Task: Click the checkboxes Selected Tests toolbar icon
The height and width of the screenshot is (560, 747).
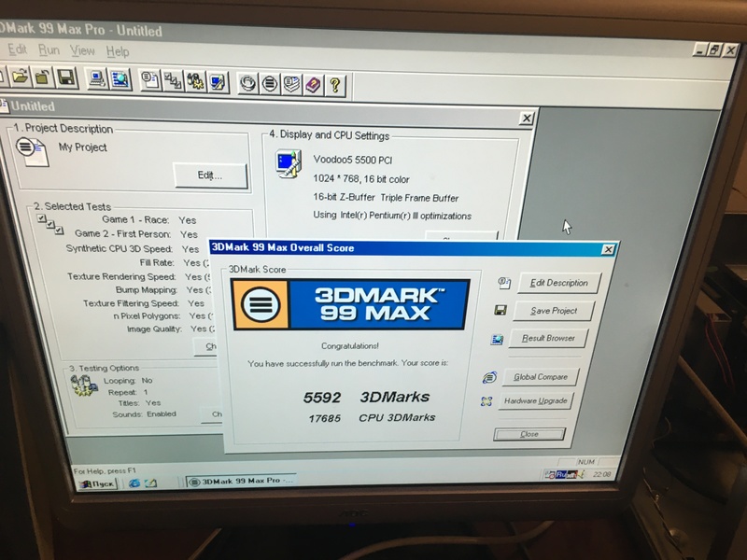Action: click(173, 81)
